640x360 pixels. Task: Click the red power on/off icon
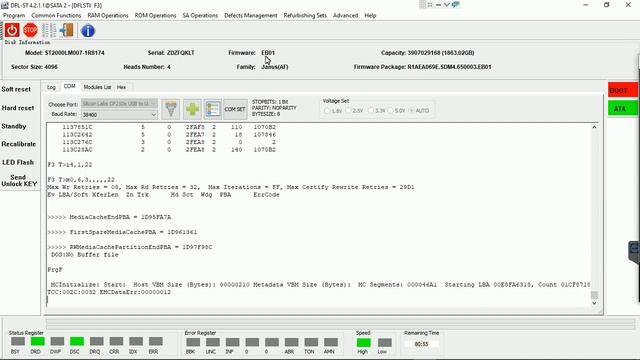tap(12, 31)
